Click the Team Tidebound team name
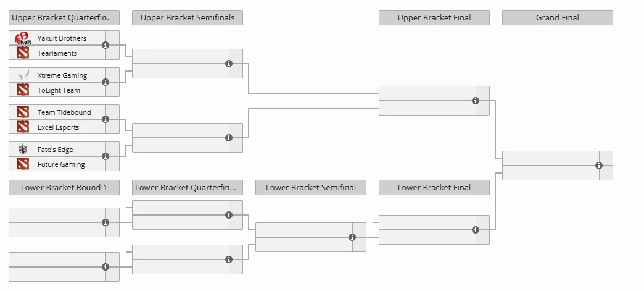Image resolution: width=644 pixels, height=291 pixels. pos(64,112)
